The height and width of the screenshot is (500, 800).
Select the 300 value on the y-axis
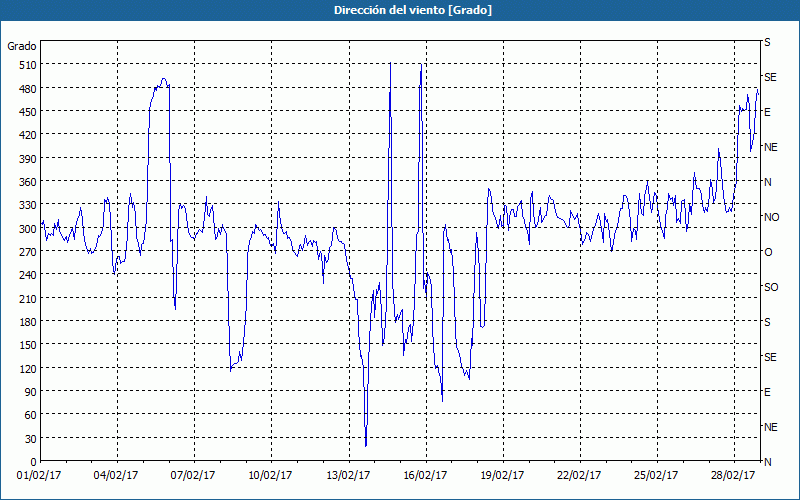point(27,229)
